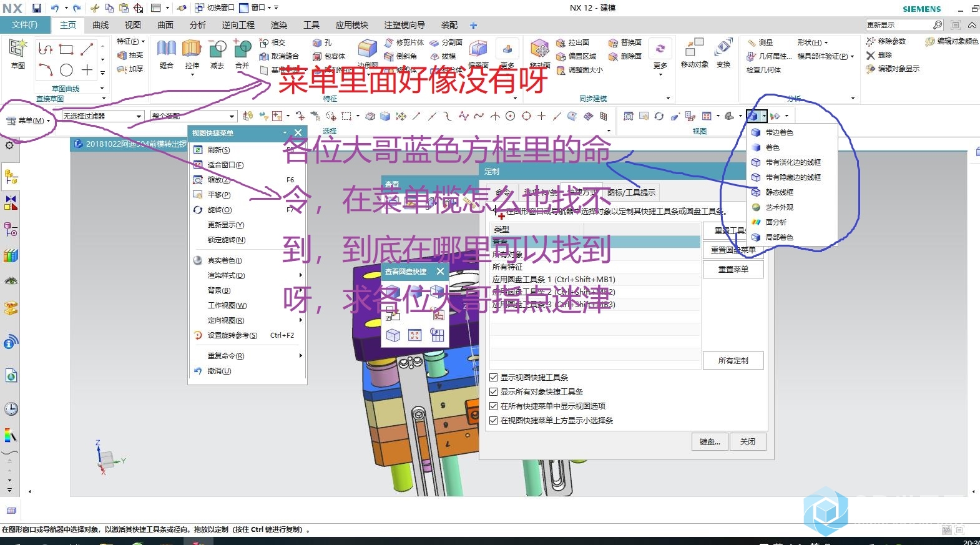
Task: Expand the 特征(F) dropdown
Action: pos(131,41)
